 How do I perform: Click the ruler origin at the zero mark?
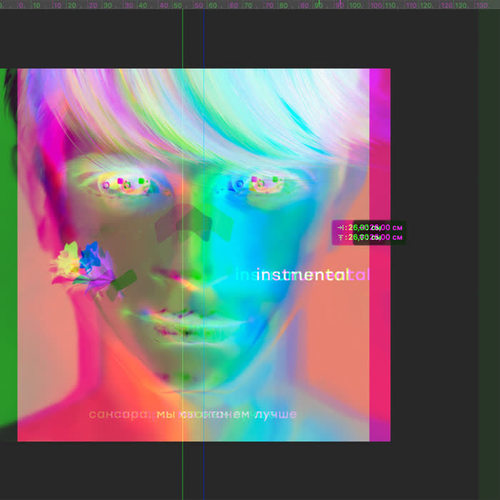(21, 5)
